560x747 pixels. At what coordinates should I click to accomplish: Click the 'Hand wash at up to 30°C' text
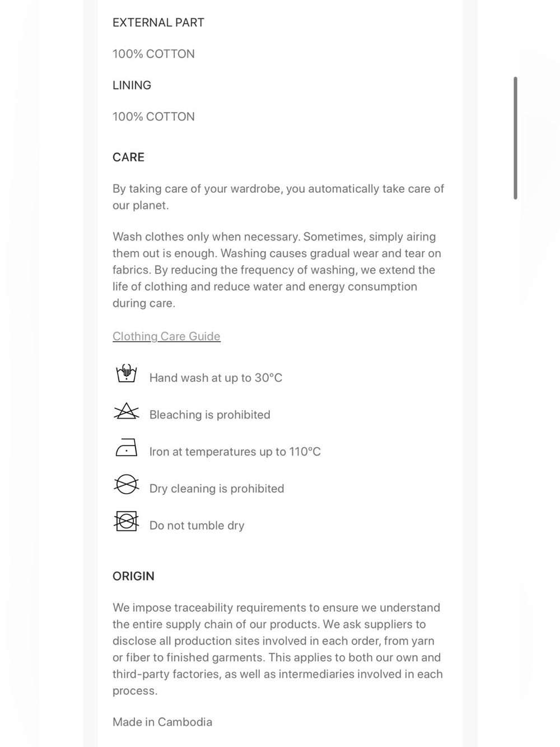pos(216,378)
